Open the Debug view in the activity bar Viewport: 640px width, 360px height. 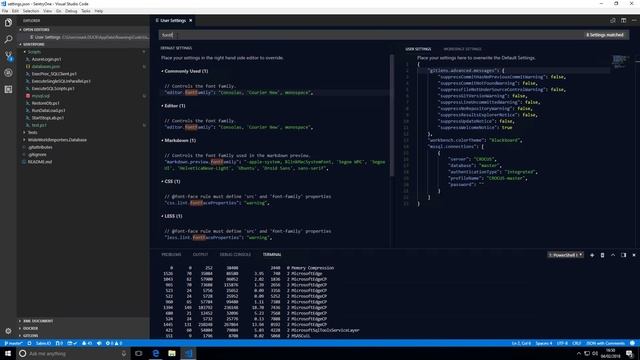tap(8, 73)
